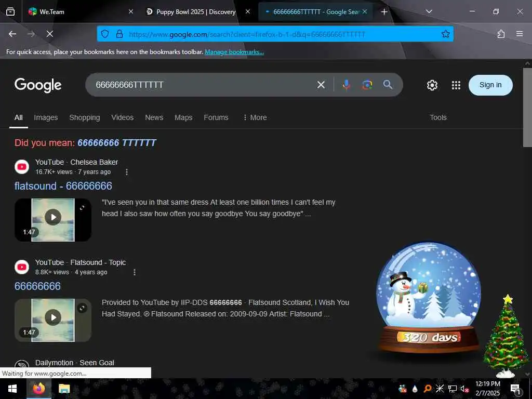Click the YouTube icon for Chelsea Baker
532x399 pixels.
coord(22,167)
